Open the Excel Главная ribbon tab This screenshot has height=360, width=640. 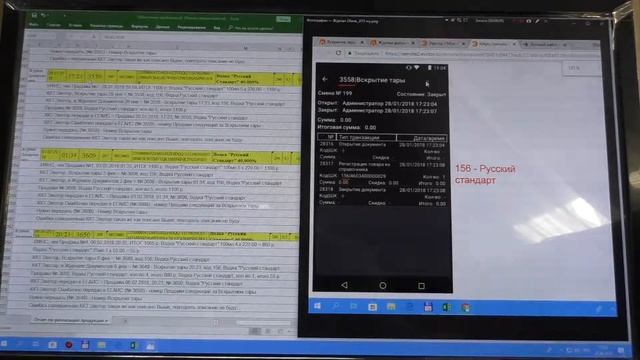pos(53,25)
